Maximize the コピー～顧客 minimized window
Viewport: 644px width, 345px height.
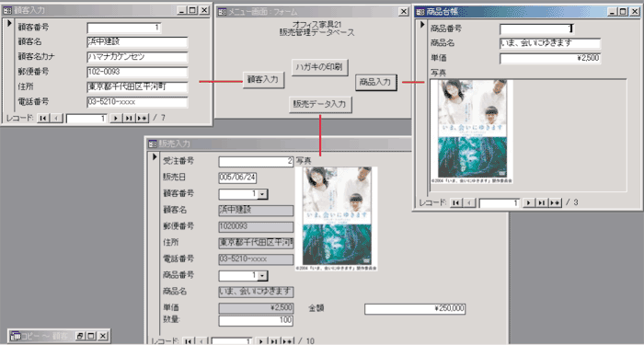pyautogui.click(x=91, y=336)
